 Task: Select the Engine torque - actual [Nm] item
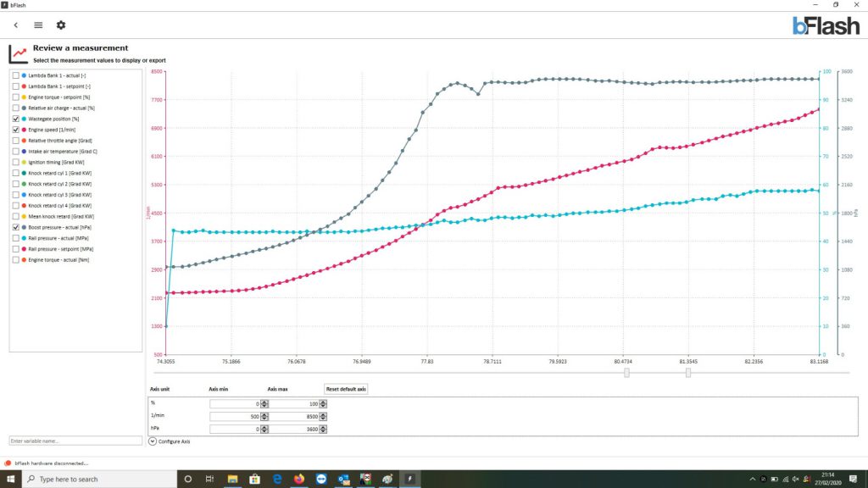[x=58, y=260]
